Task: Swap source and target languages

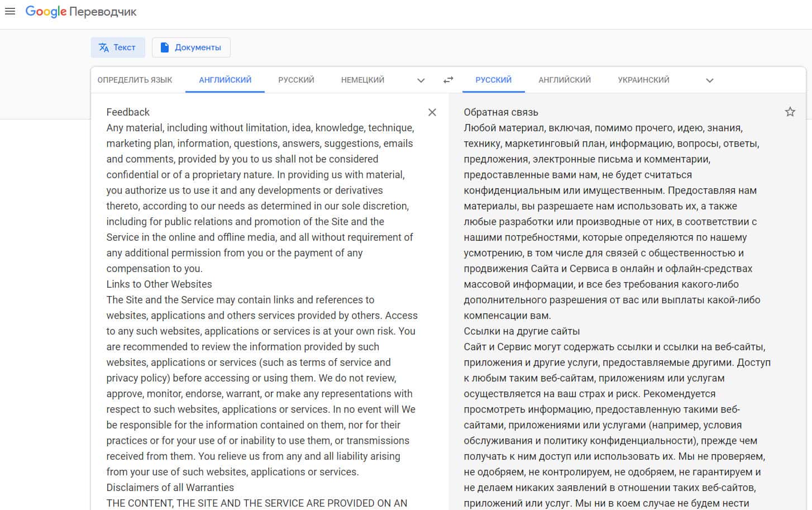Action: point(448,80)
